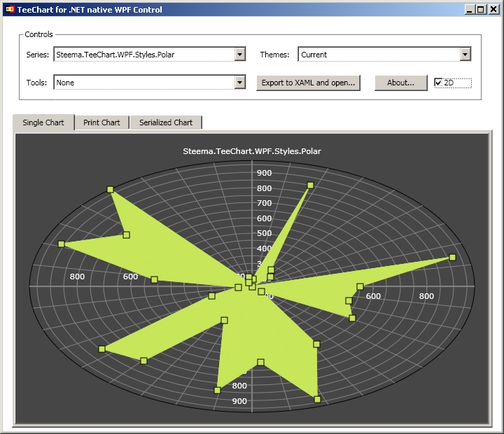The width and height of the screenshot is (504, 434).
Task: Click the chart title Steema.TeeChart.WPF.Styles.Polar
Action: (x=252, y=151)
